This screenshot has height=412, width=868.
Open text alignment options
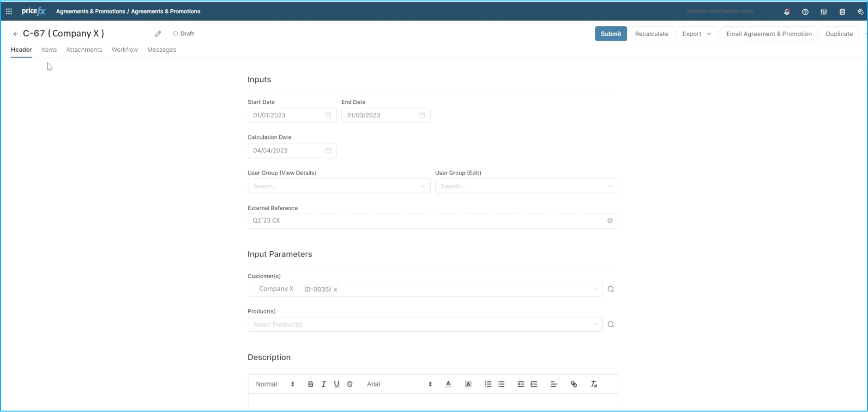(554, 384)
